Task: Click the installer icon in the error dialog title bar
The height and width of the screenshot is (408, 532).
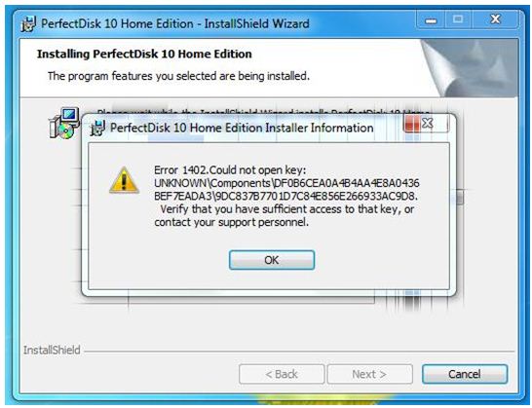Action: (97, 129)
